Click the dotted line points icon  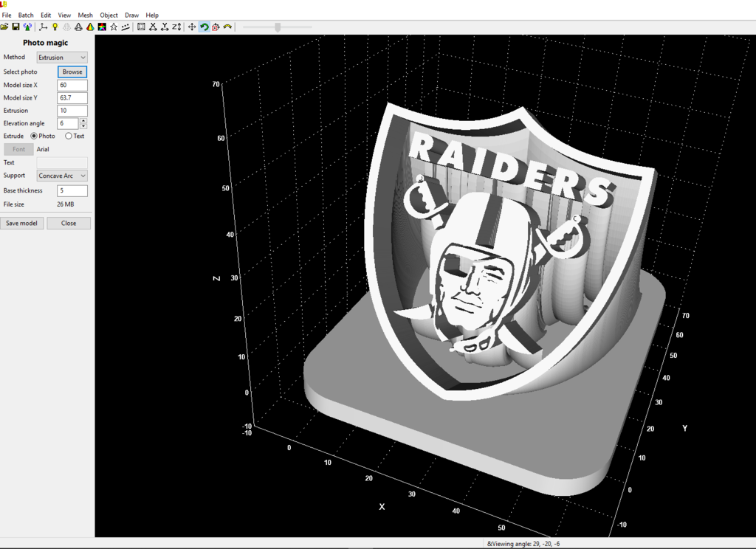pyautogui.click(x=126, y=27)
